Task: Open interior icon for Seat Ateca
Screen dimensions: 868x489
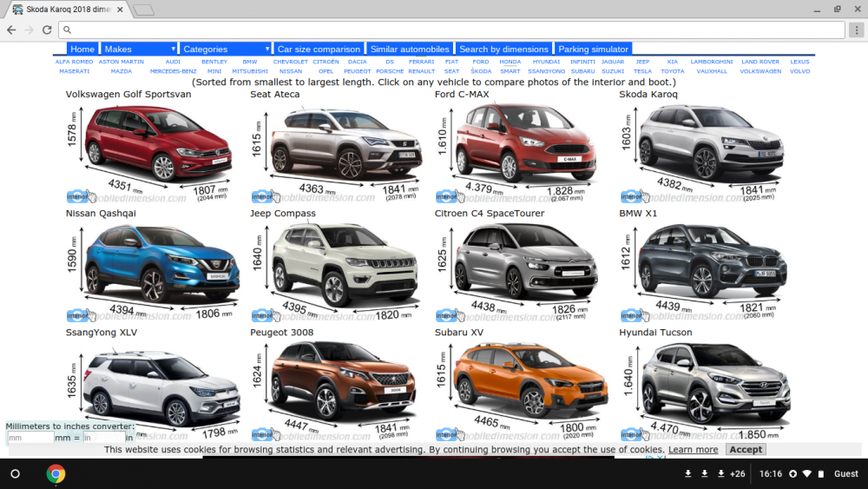Action: pos(265,196)
